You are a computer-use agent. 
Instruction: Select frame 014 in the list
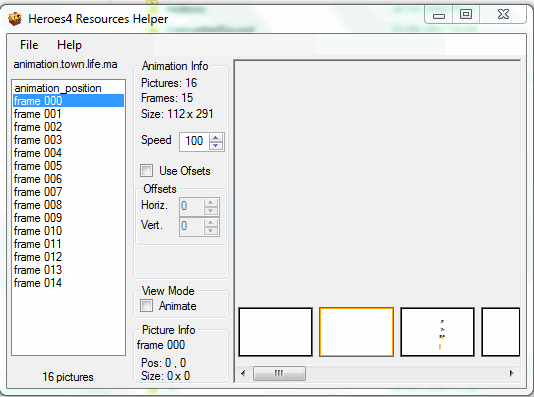68,283
